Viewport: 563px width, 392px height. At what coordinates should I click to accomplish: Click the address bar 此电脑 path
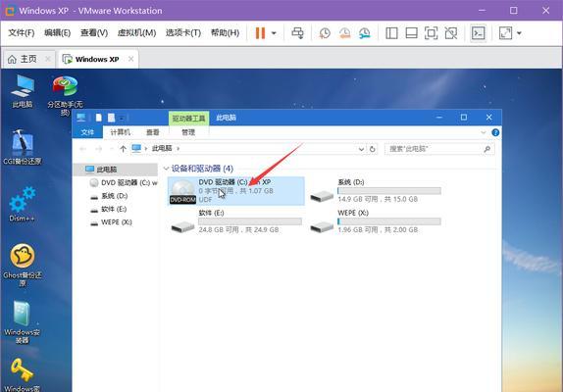(162, 148)
